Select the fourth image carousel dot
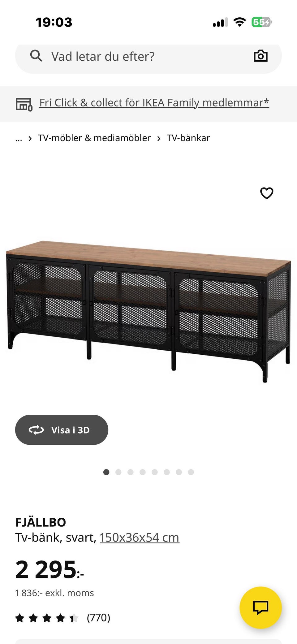This screenshot has width=297, height=644. coord(142,472)
